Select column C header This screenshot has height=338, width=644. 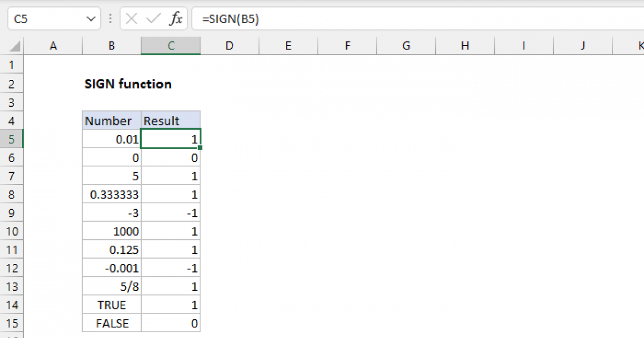(x=171, y=46)
